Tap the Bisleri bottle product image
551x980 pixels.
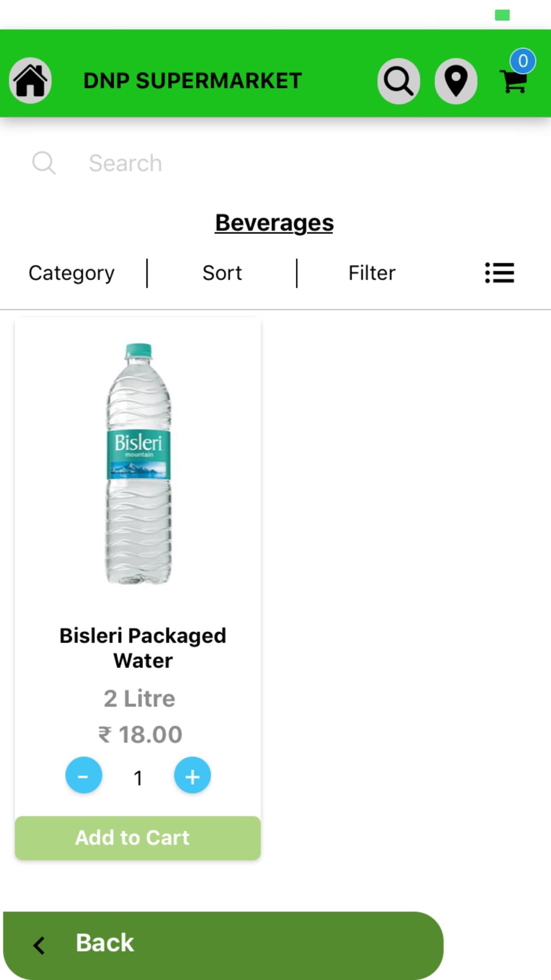(x=138, y=463)
